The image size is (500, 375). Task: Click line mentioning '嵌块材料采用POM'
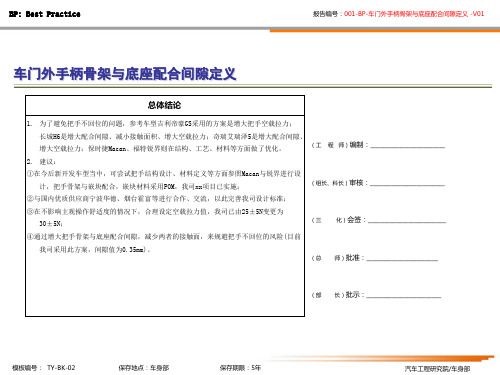coord(139,186)
